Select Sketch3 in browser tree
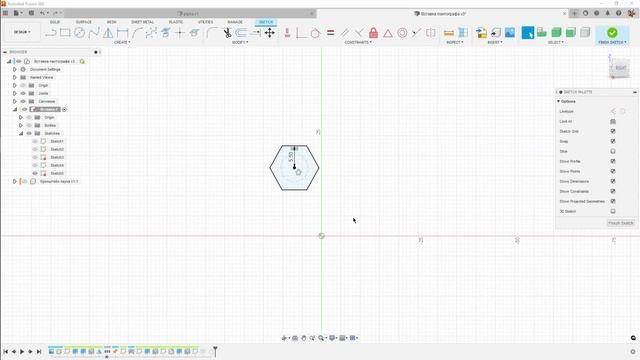 [57, 157]
